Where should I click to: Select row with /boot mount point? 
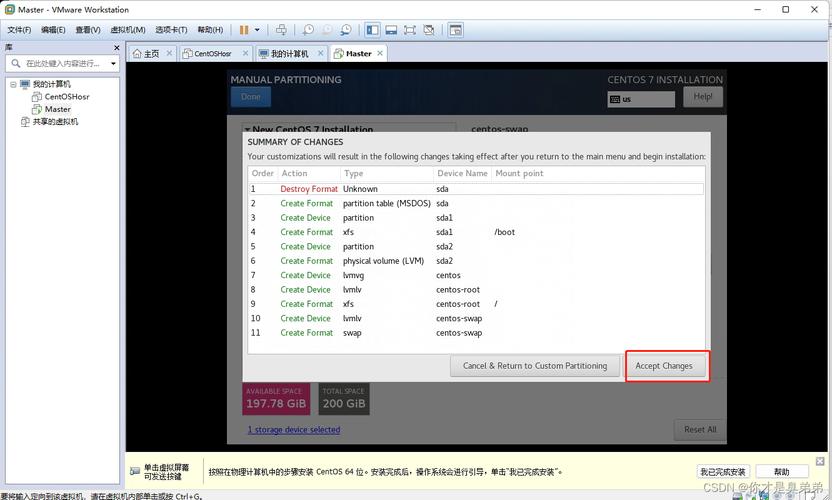point(476,232)
